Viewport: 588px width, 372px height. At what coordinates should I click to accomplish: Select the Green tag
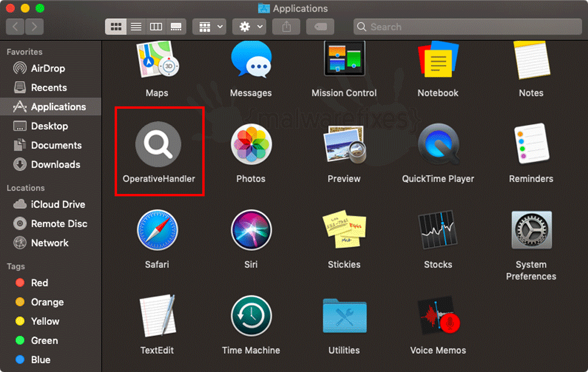tap(51, 340)
